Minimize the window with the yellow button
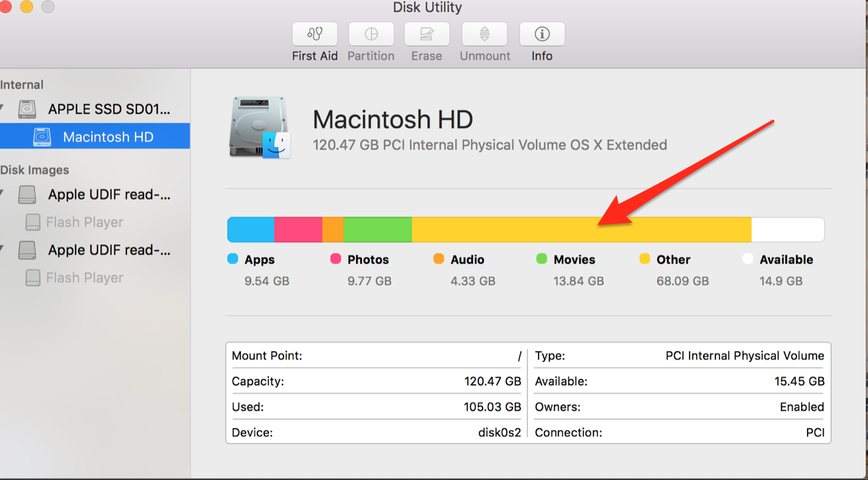 (x=27, y=7)
